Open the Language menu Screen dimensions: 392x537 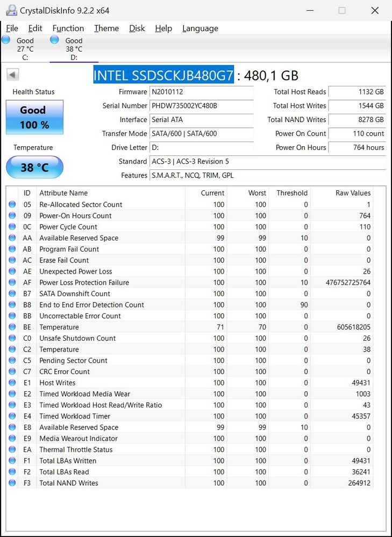[x=200, y=28]
